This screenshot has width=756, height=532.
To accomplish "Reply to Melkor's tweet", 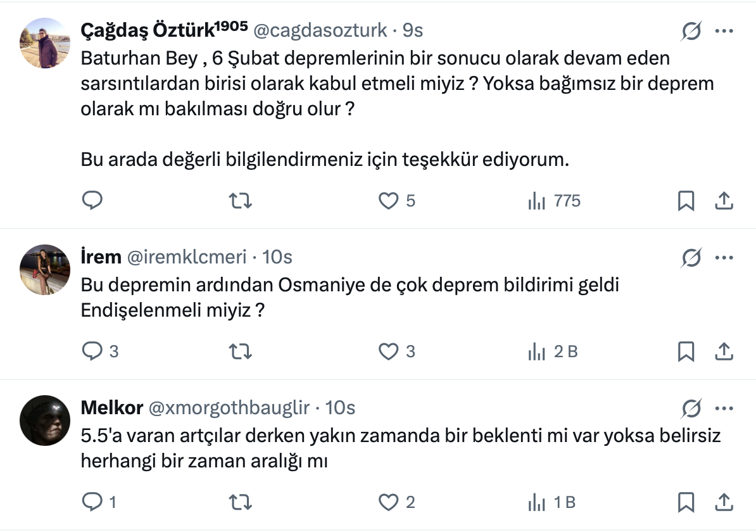I will (x=92, y=502).
